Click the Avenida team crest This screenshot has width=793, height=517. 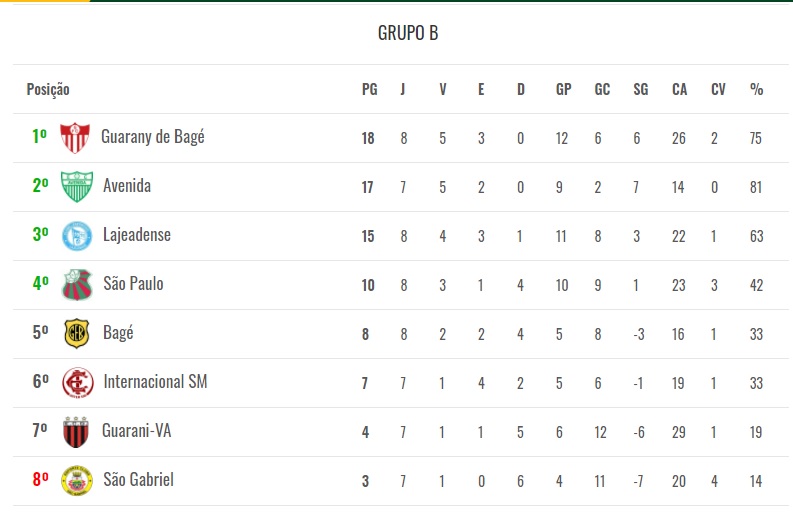pos(76,186)
